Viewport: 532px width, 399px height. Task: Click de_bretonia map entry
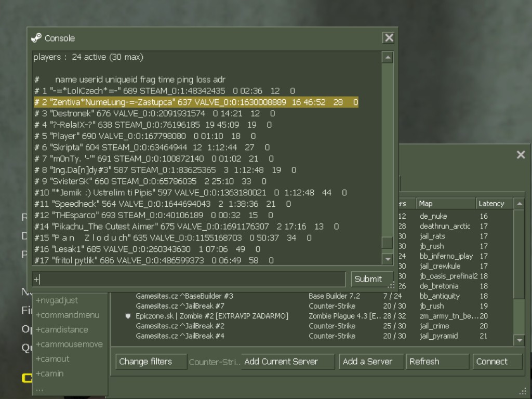[439, 286]
